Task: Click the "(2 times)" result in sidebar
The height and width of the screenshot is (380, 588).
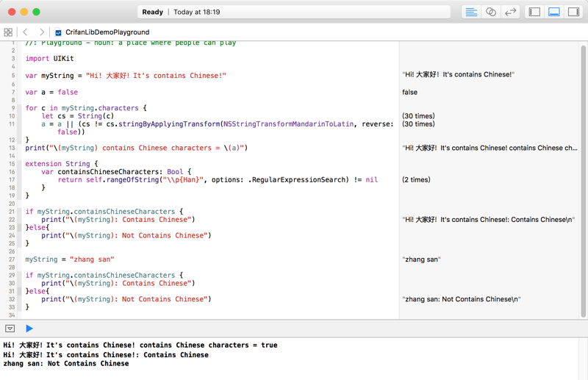Action: 416,179
